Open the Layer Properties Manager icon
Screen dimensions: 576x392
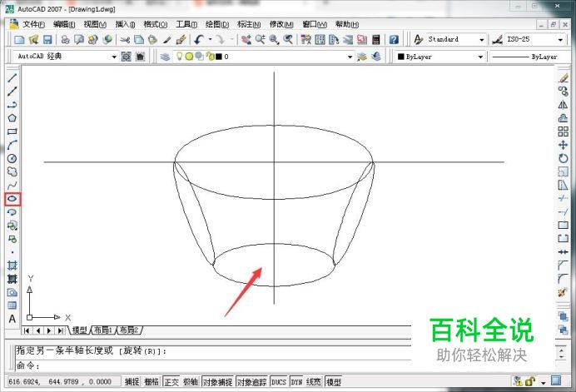[x=165, y=57]
